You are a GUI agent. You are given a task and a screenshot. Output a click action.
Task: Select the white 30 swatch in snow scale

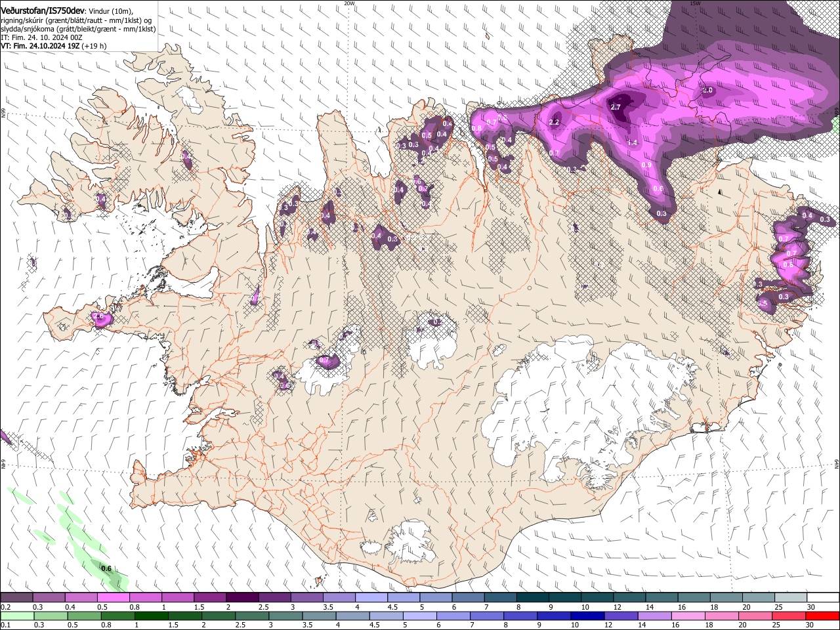823,598
